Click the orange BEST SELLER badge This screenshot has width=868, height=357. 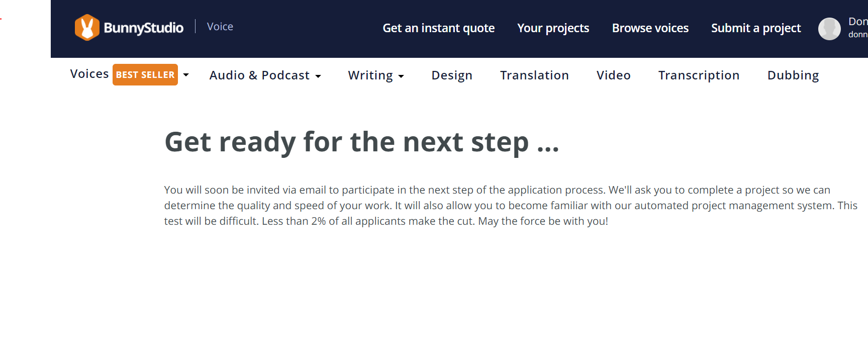point(145,75)
